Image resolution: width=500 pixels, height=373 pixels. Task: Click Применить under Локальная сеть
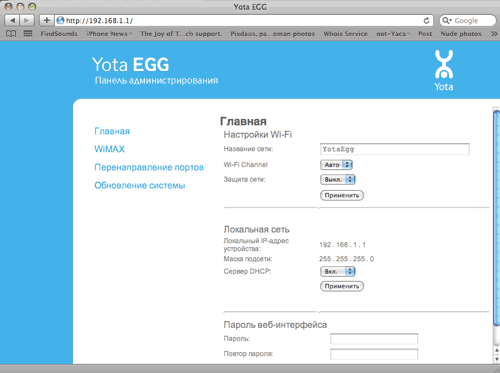342,286
